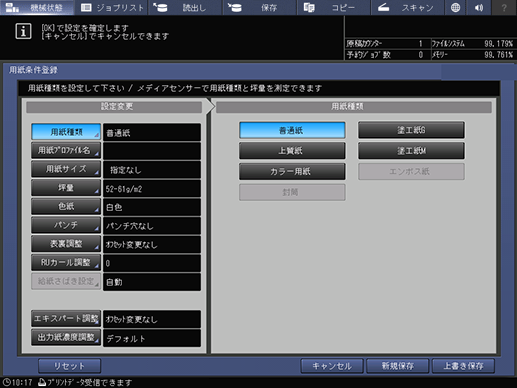The height and width of the screenshot is (388, 517).
Task: Click the question mark help icon
Action: click(x=504, y=7)
